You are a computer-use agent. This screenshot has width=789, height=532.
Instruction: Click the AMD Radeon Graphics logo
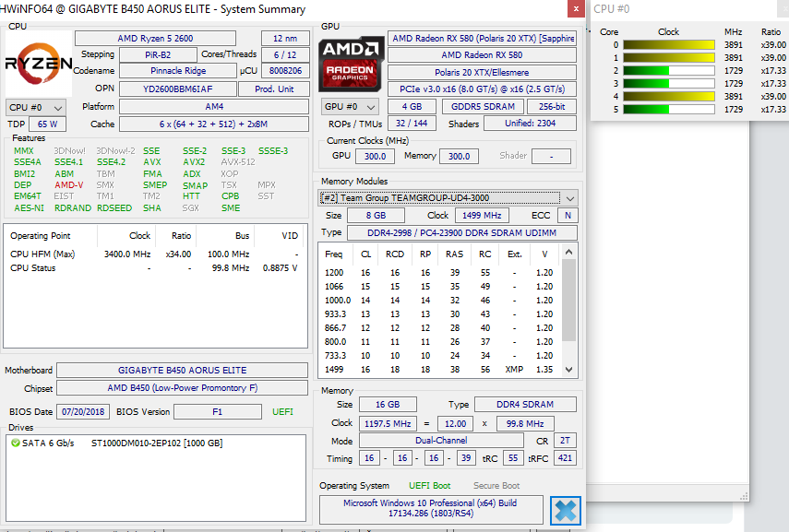tap(351, 64)
